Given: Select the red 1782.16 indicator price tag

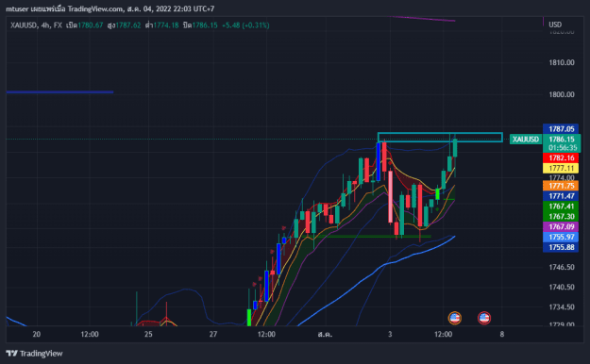Looking at the screenshot, I should [x=561, y=157].
